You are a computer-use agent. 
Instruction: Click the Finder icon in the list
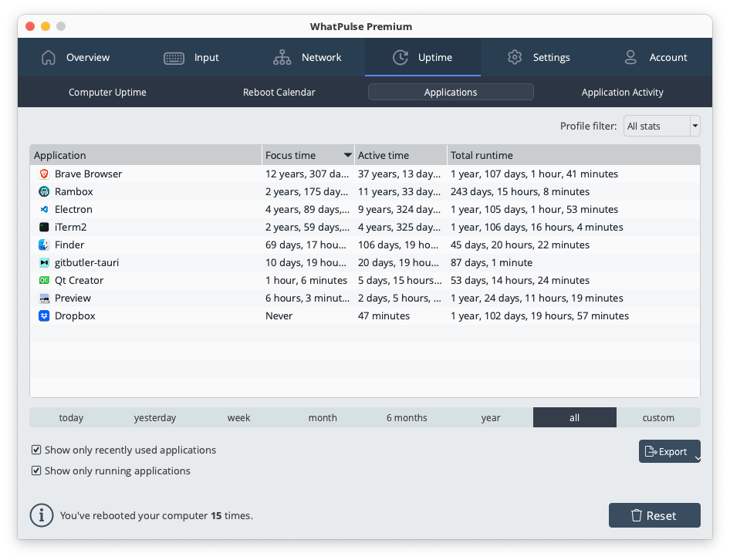click(43, 245)
